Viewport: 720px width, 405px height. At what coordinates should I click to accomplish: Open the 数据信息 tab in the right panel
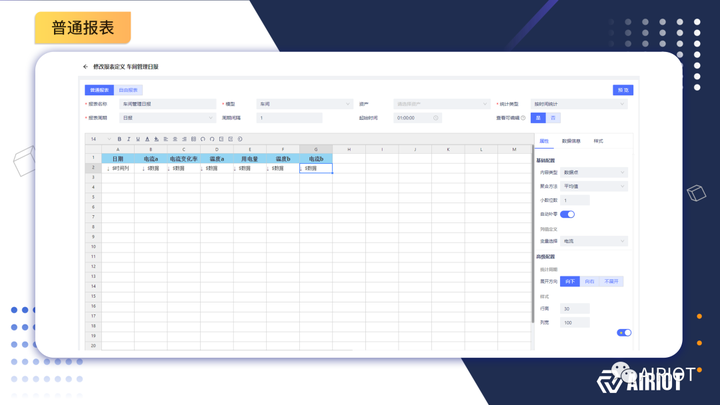tap(571, 141)
